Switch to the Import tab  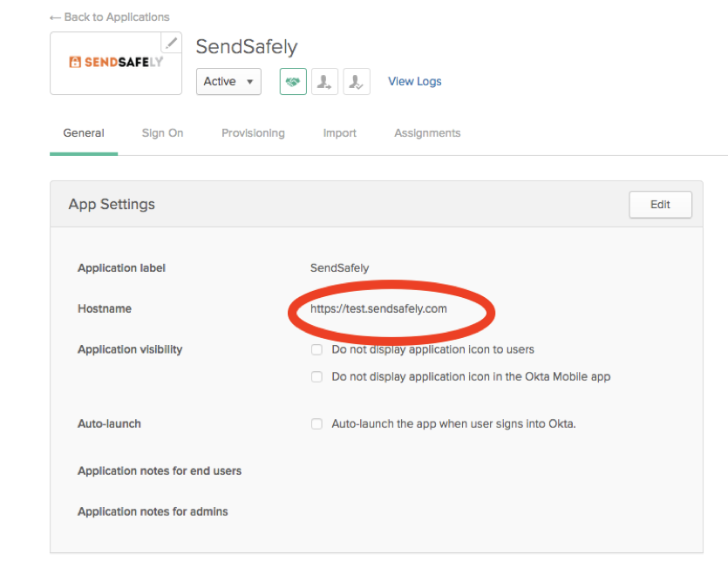339,133
